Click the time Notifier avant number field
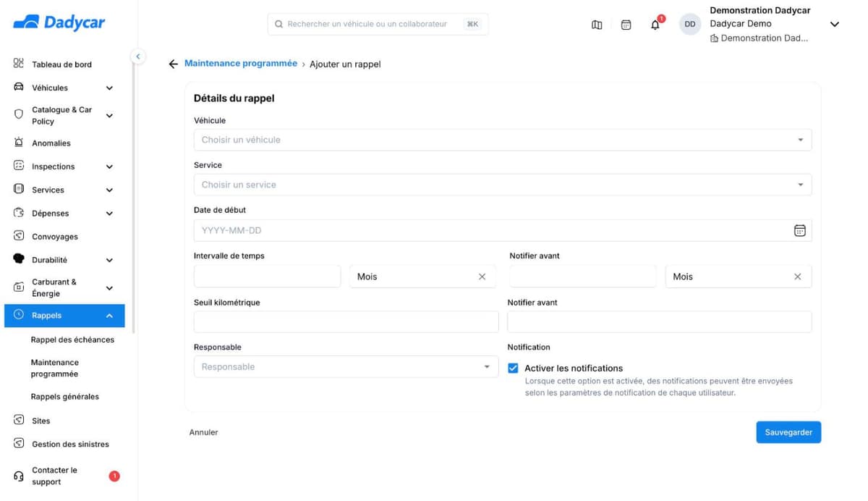 [x=583, y=277]
